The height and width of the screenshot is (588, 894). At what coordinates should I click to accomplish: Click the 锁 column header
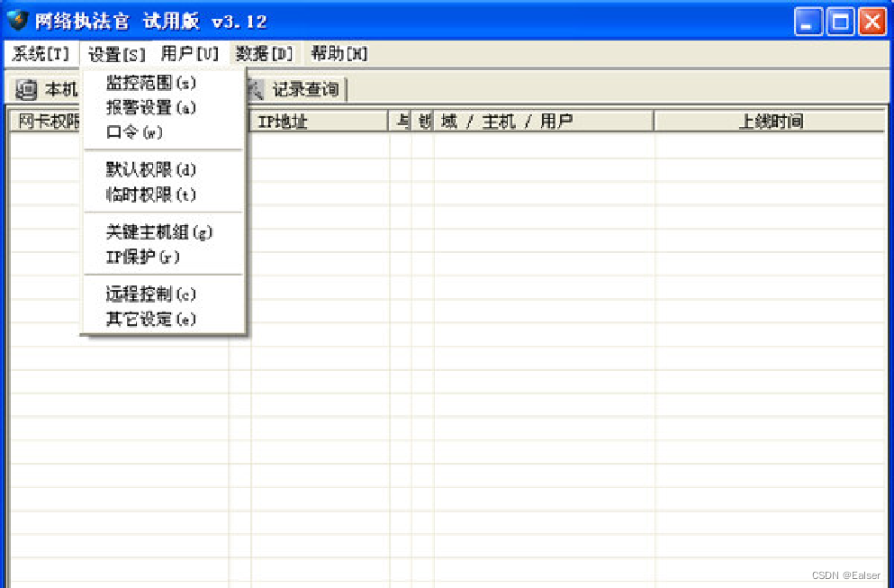point(423,121)
